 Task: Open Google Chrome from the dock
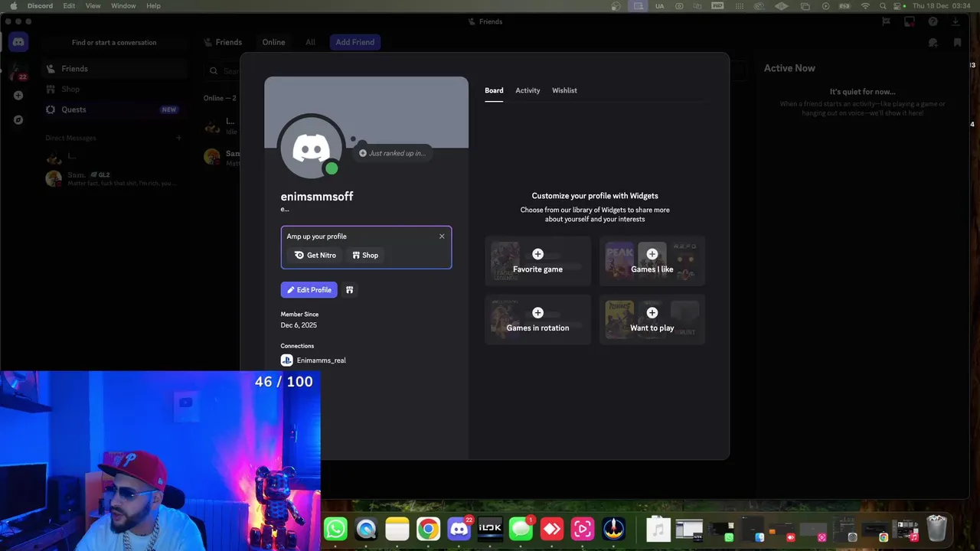pos(428,529)
